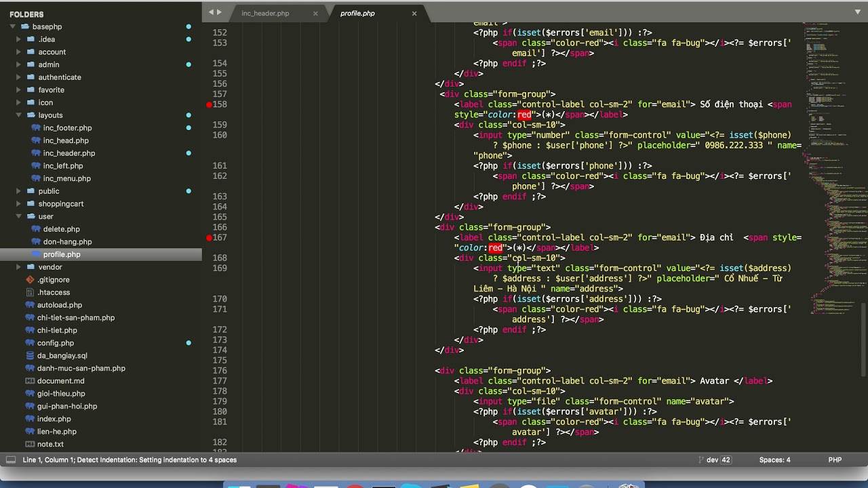Click the icon beside danh-muc-san-pham.php
The width and height of the screenshot is (868, 488).
coord(30,368)
